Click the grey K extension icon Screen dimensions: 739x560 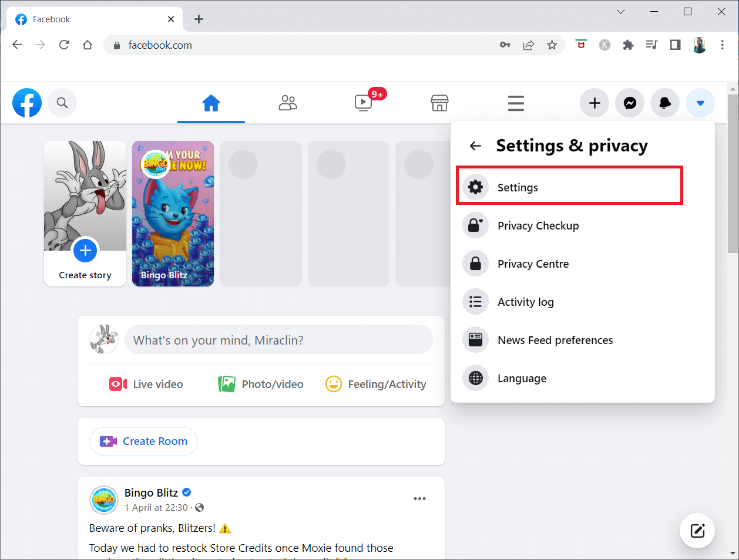click(604, 45)
